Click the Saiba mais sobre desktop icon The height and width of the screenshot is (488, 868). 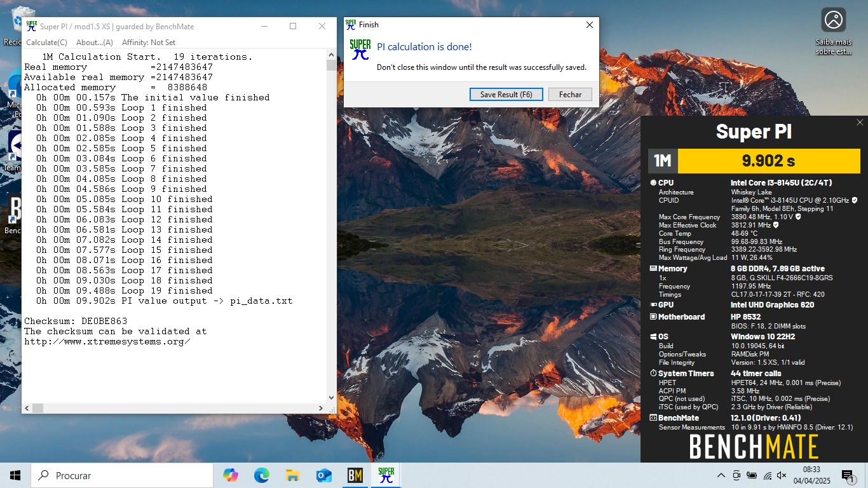[x=833, y=30]
